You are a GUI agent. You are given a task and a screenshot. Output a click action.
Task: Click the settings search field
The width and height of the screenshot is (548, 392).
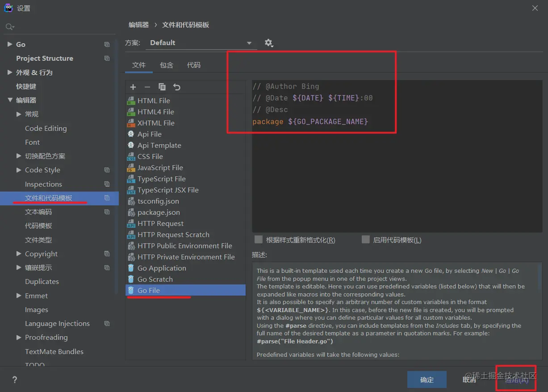point(60,27)
